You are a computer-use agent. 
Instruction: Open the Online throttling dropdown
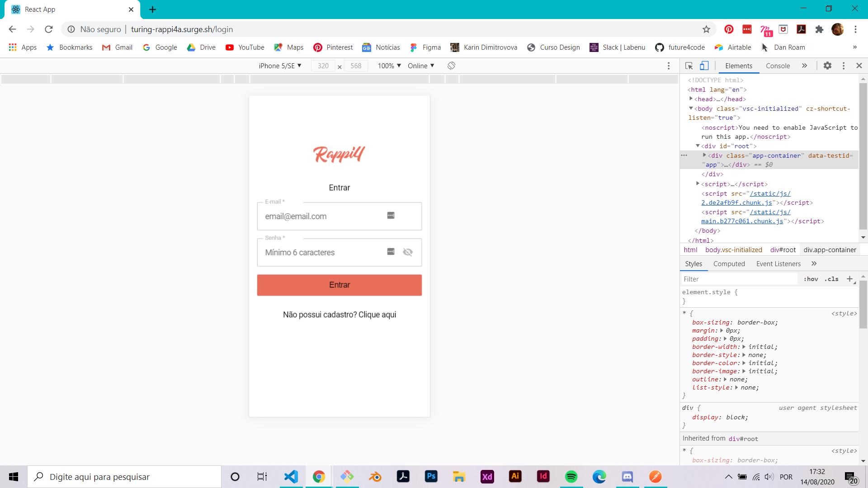[421, 66]
